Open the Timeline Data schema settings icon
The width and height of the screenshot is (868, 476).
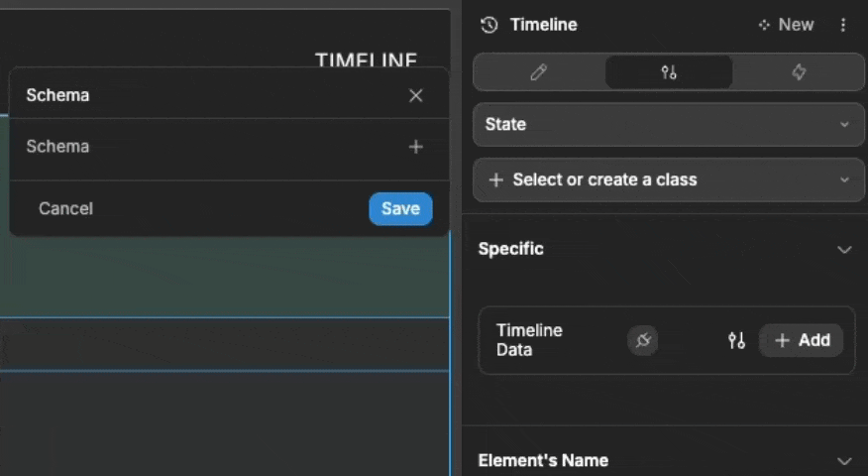736,340
